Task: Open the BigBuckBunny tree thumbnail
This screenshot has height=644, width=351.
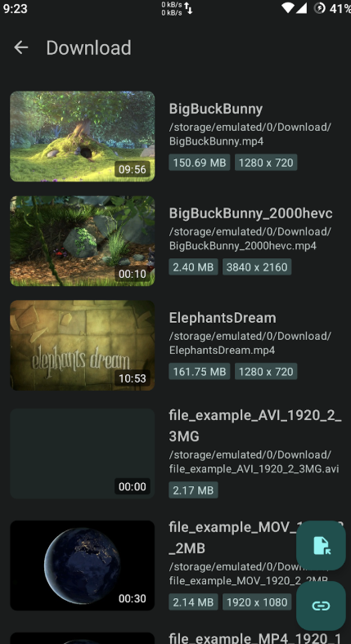Action: [x=82, y=136]
